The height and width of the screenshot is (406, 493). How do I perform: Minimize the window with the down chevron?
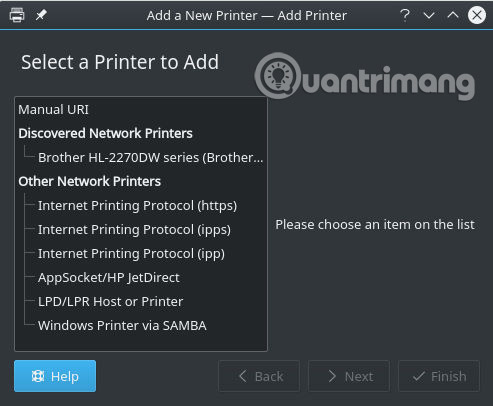[429, 15]
